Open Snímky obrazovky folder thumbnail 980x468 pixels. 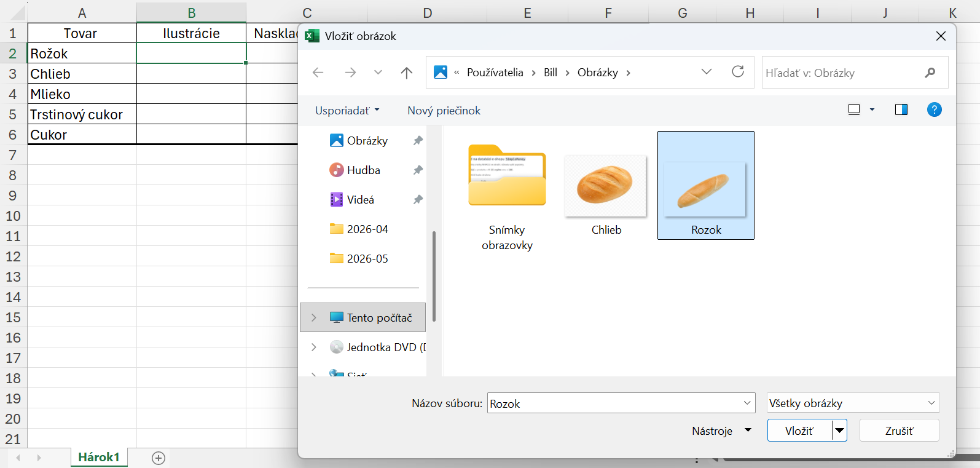(x=507, y=197)
